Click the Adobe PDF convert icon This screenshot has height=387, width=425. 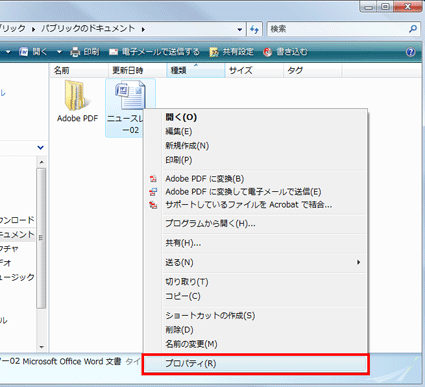pyautogui.click(x=153, y=179)
